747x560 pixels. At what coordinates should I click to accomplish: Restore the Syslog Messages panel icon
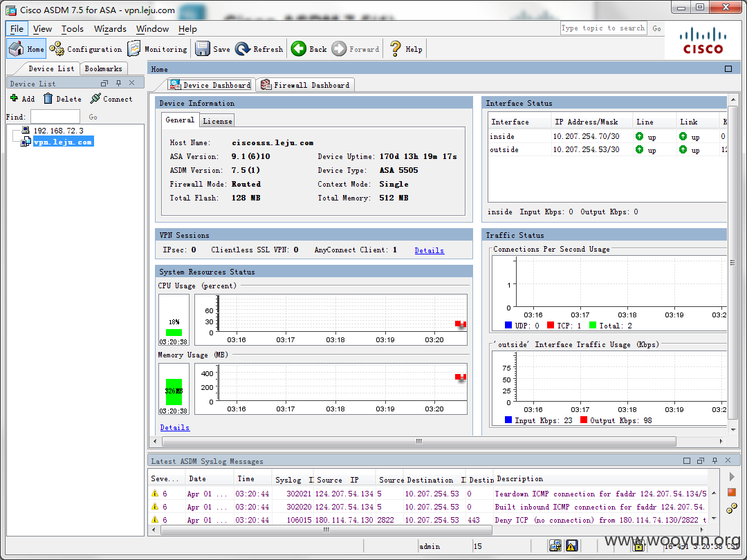[700, 461]
